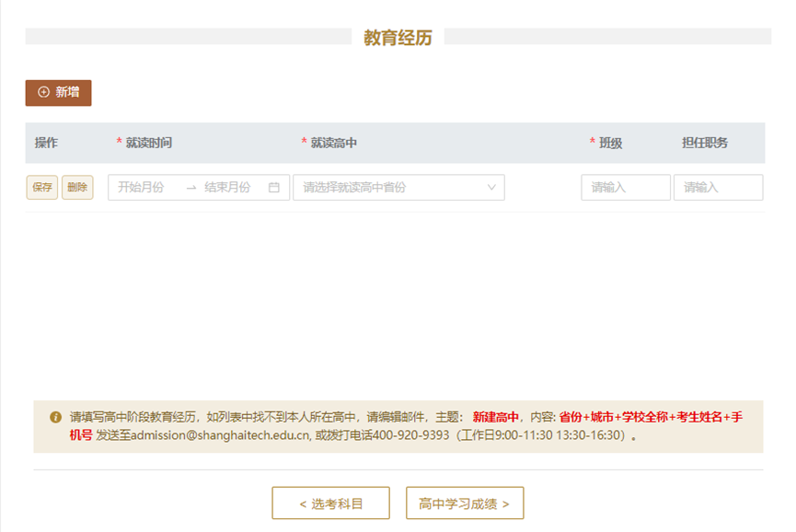796x532 pixels.
Task: Add a new education record with 新增
Action: point(58,93)
